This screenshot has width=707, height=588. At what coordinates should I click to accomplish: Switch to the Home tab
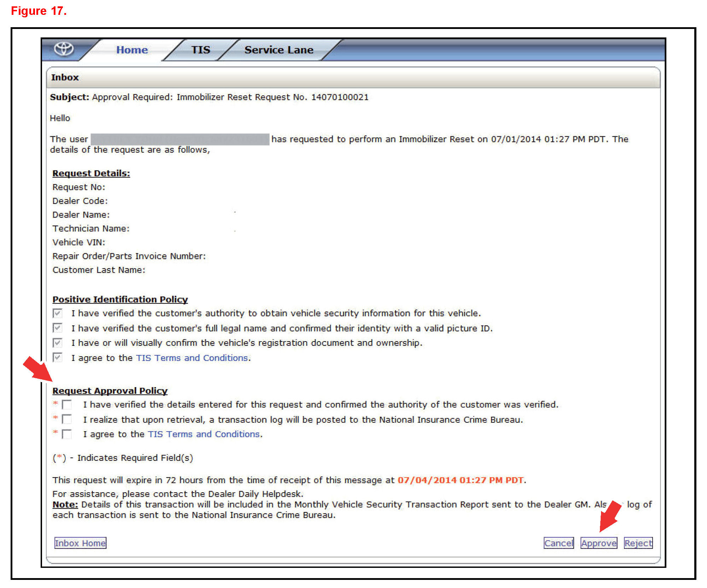pos(132,50)
